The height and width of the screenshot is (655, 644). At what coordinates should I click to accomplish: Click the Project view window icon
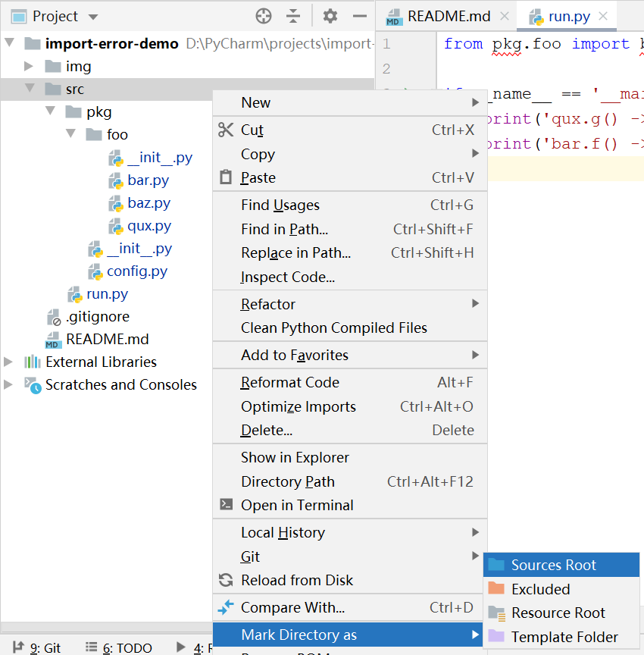pos(19,17)
